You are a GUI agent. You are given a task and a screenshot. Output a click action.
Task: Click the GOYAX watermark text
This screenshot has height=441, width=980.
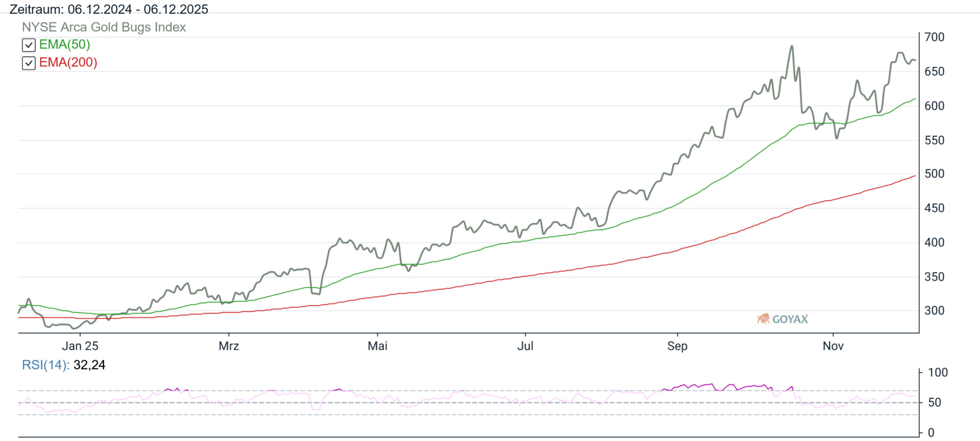coord(790,319)
